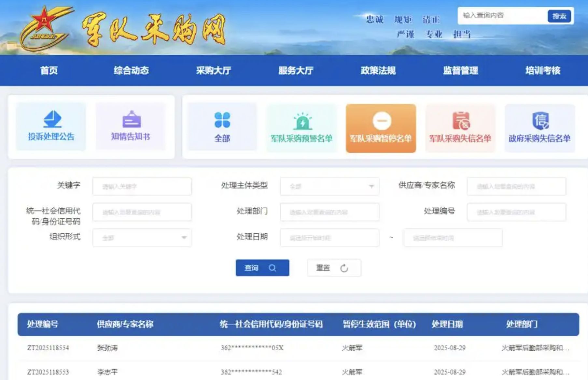
Task: Switch to 监督管理 navigation item
Action: click(460, 70)
